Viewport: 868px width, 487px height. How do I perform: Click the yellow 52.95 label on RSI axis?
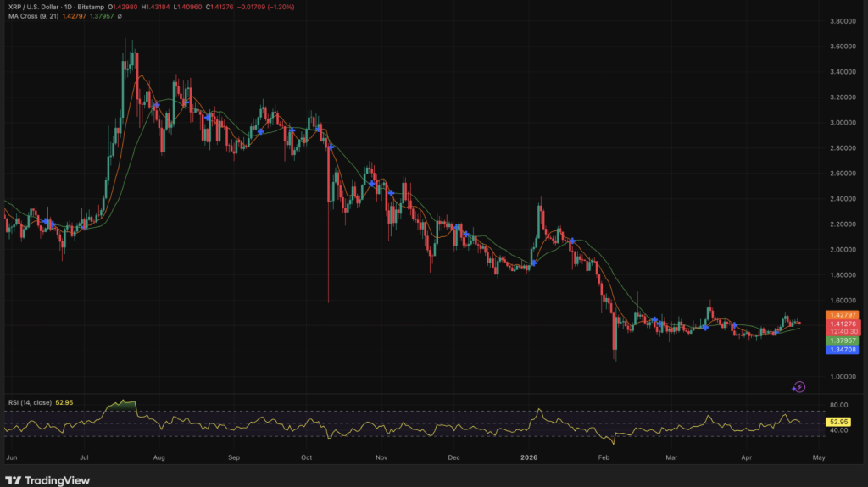coord(838,422)
